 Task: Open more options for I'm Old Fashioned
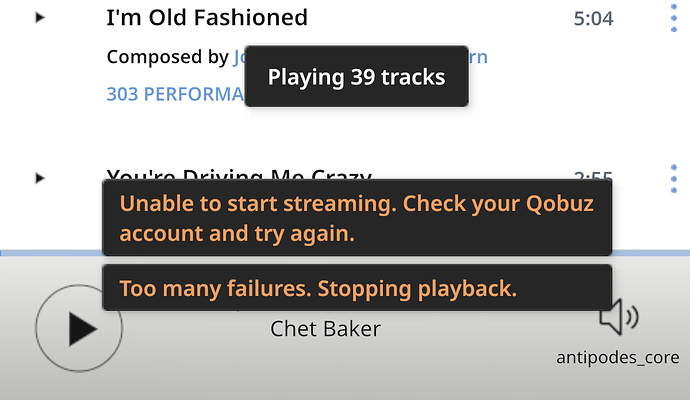674,18
